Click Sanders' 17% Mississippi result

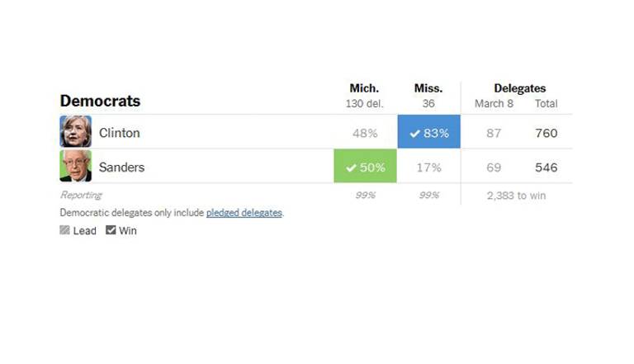coord(428,168)
